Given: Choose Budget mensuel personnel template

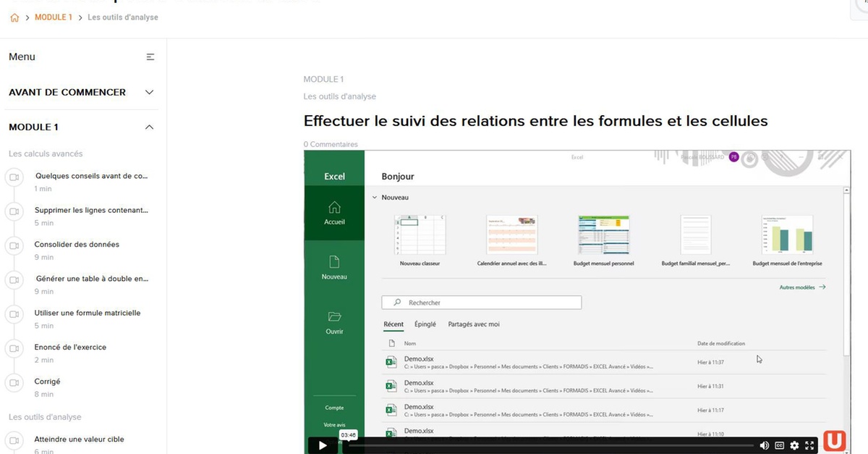Looking at the screenshot, I should [x=603, y=241].
